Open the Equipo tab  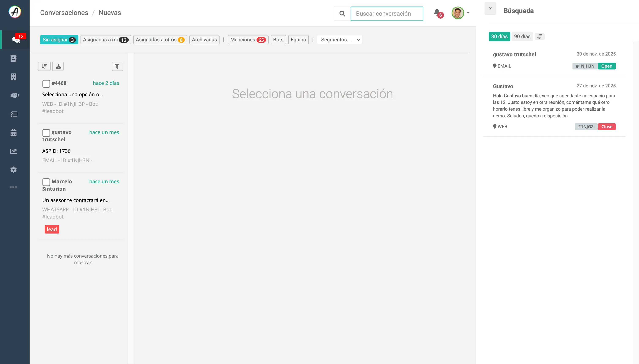click(x=298, y=40)
